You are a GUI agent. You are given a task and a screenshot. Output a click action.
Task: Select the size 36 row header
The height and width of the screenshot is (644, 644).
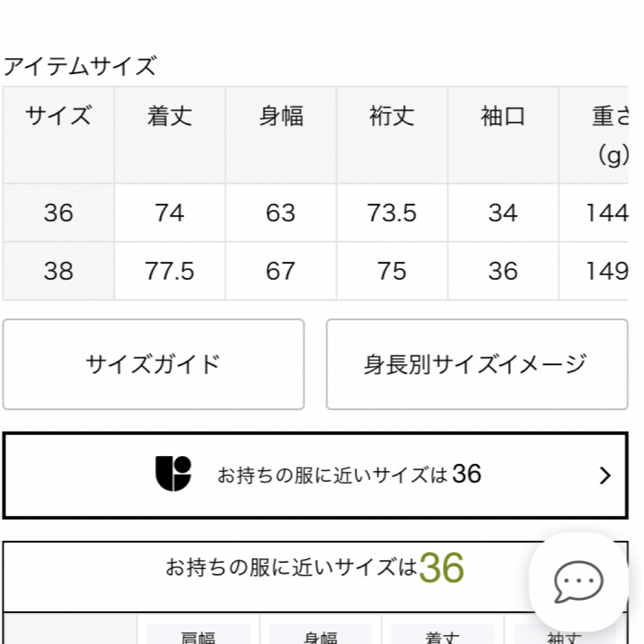pos(58,213)
